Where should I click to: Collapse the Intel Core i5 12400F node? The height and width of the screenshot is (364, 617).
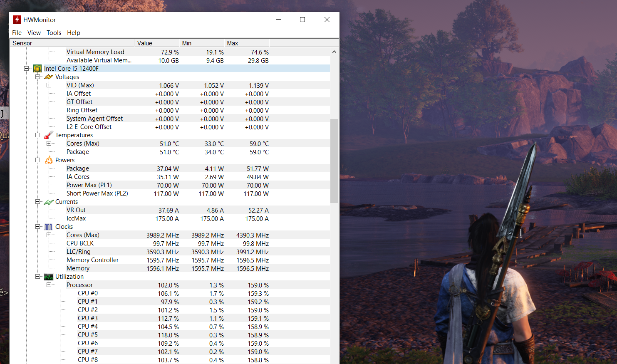click(x=26, y=69)
